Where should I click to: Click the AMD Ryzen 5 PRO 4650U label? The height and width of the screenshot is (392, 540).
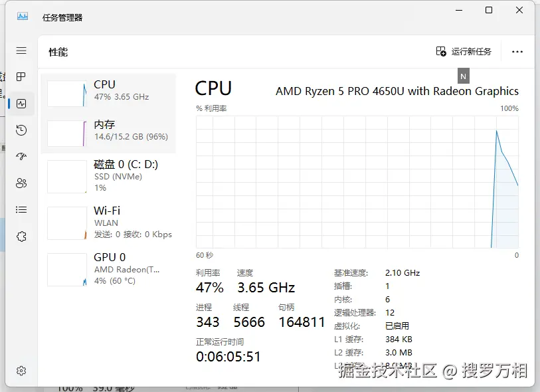pyautogui.click(x=397, y=91)
